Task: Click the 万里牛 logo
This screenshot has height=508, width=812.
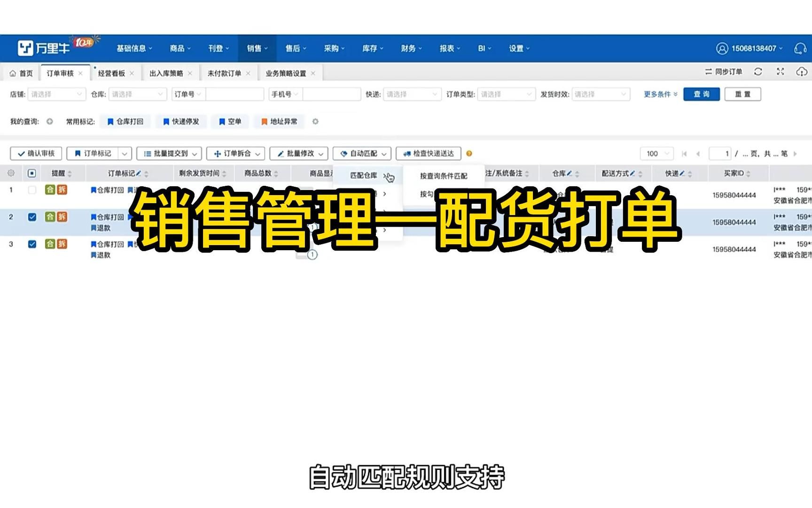Action: [44, 48]
